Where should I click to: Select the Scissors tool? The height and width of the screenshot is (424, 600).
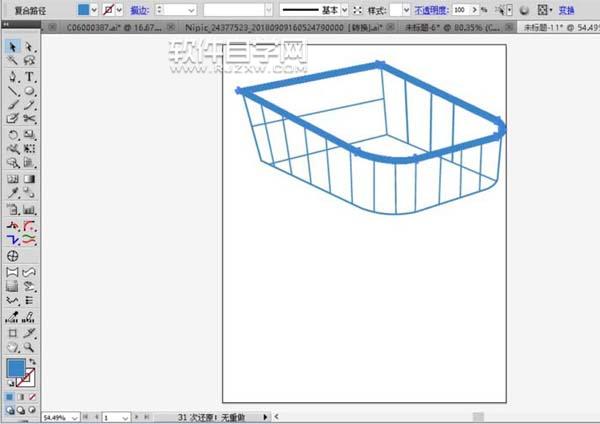pyautogui.click(x=30, y=119)
